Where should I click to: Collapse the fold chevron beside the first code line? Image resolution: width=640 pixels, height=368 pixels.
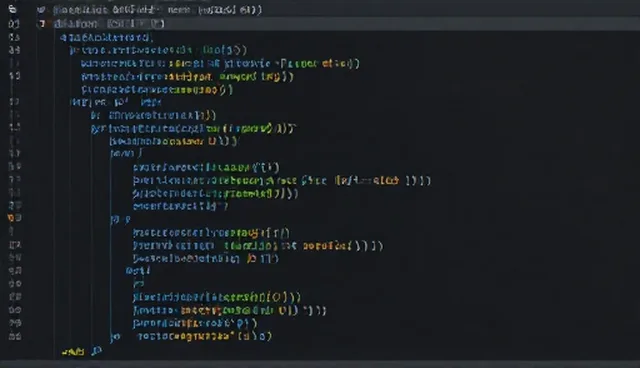pos(41,9)
